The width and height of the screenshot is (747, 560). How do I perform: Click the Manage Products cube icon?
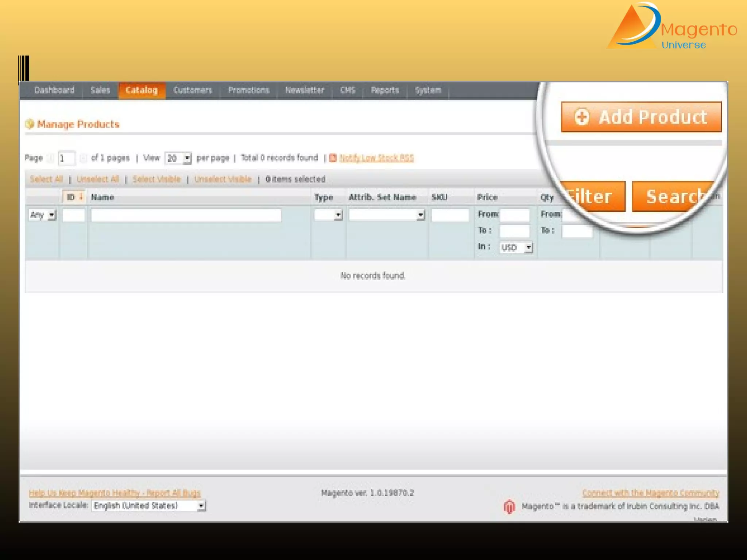30,124
